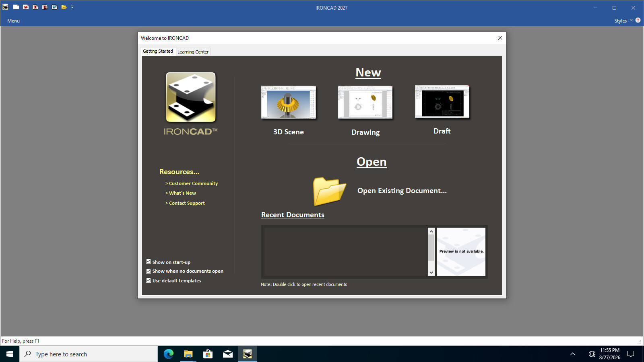The image size is (644, 362).
Task: Toggle Show on start-up checkbox
Action: [x=149, y=261]
